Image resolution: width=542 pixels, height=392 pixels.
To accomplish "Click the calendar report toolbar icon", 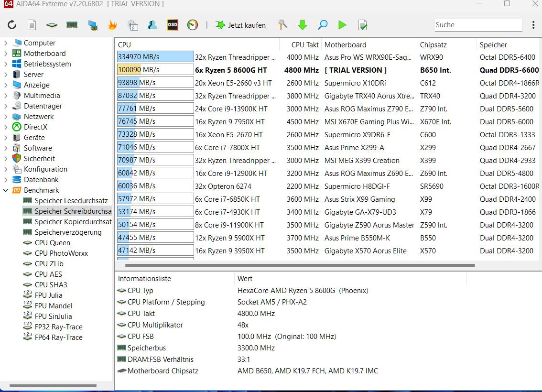I will (x=133, y=25).
